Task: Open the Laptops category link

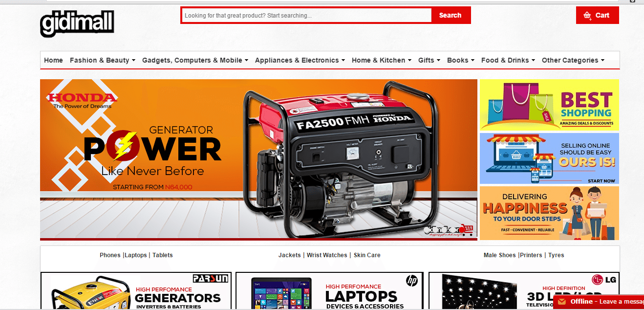Action: [136, 255]
